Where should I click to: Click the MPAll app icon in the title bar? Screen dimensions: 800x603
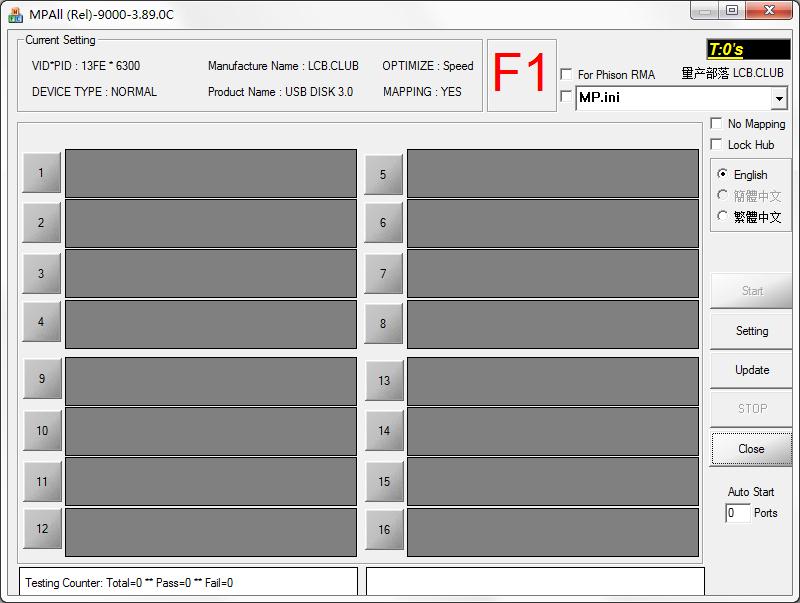click(15, 15)
